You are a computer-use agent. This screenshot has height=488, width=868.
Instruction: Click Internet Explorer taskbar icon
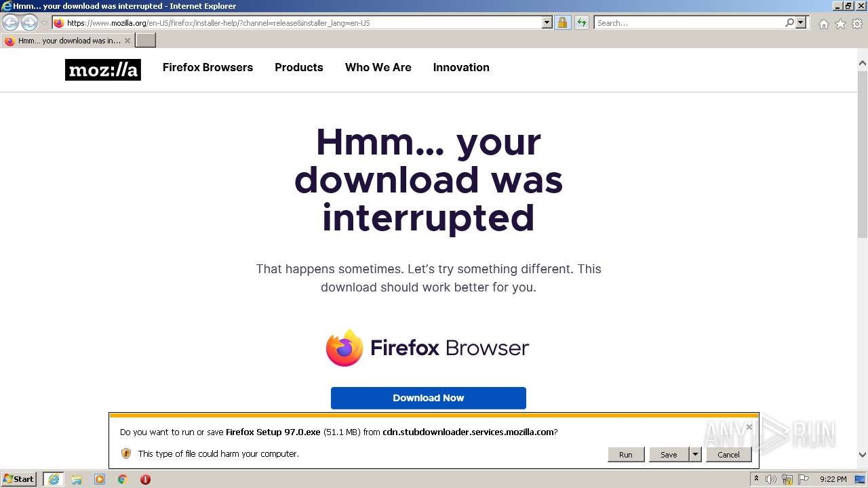54,479
